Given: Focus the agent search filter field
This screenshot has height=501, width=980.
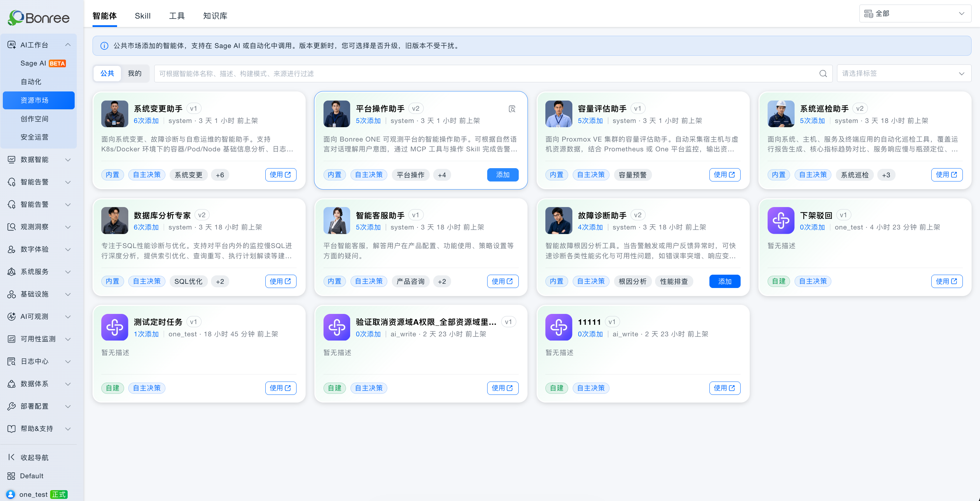Looking at the screenshot, I should click(x=493, y=74).
